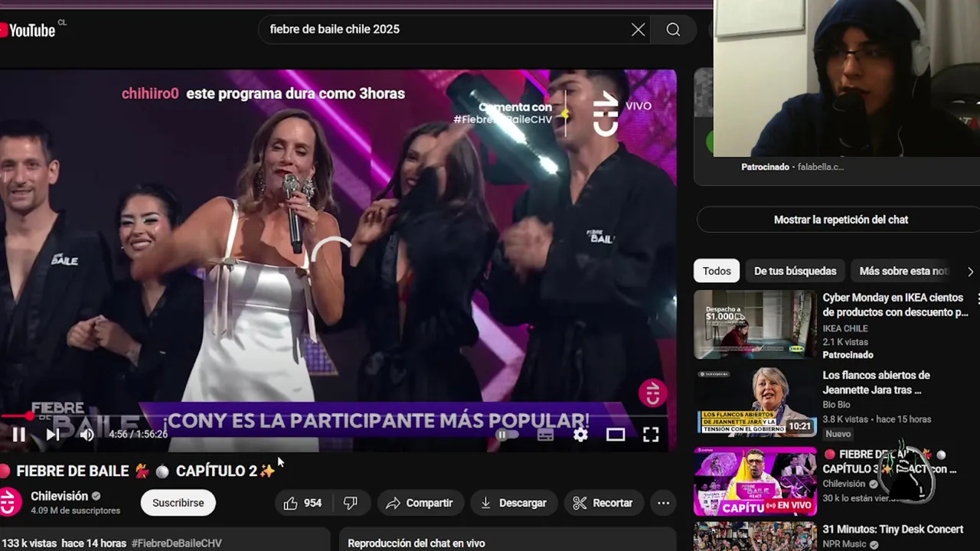Open 'Los flancos abiertos de Jeannette Jara' title

[x=876, y=383]
